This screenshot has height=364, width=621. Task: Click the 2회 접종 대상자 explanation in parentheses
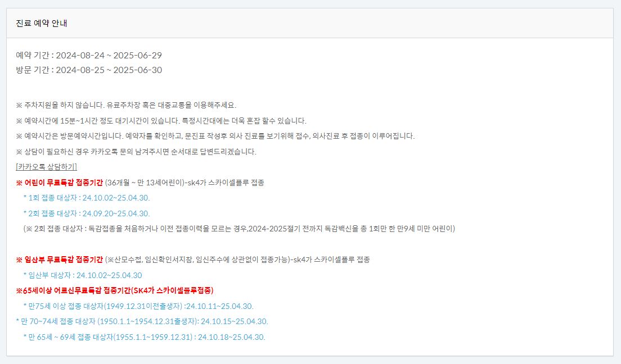(239, 229)
